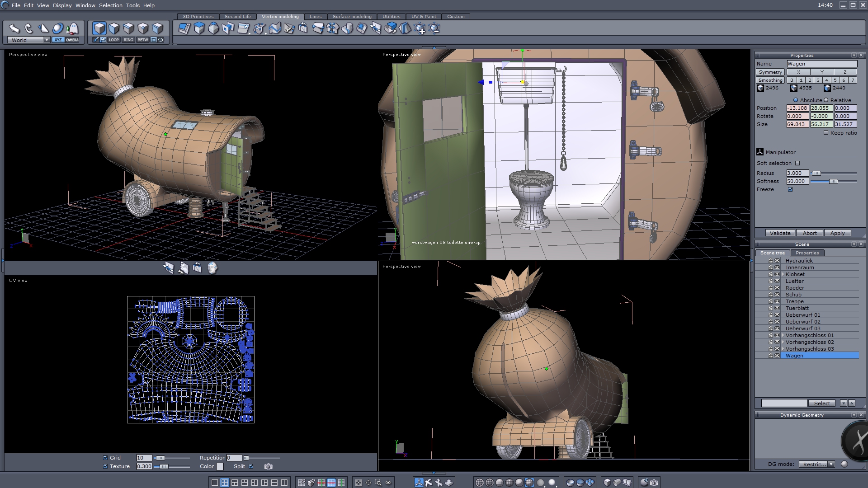Click the camera snapshot icon in UV view
Screen dimensions: 868x488
[x=269, y=466]
